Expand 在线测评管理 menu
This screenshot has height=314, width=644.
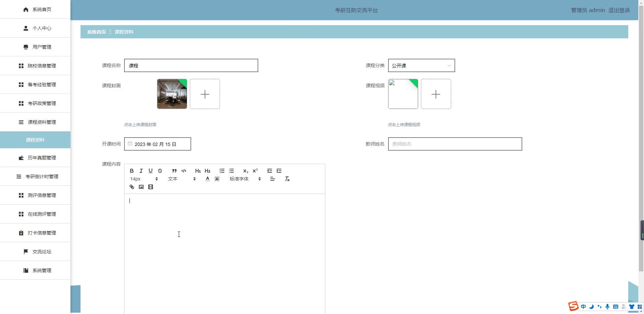(x=35, y=214)
